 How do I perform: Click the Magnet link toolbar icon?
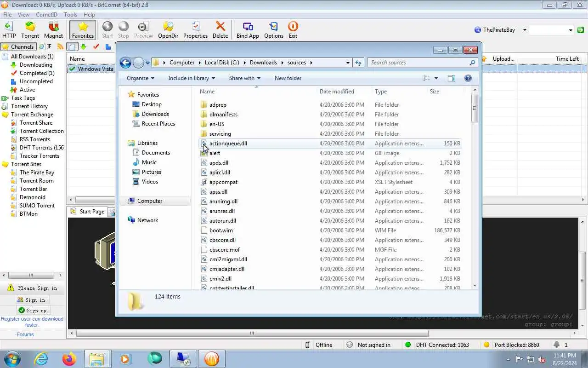[53, 30]
